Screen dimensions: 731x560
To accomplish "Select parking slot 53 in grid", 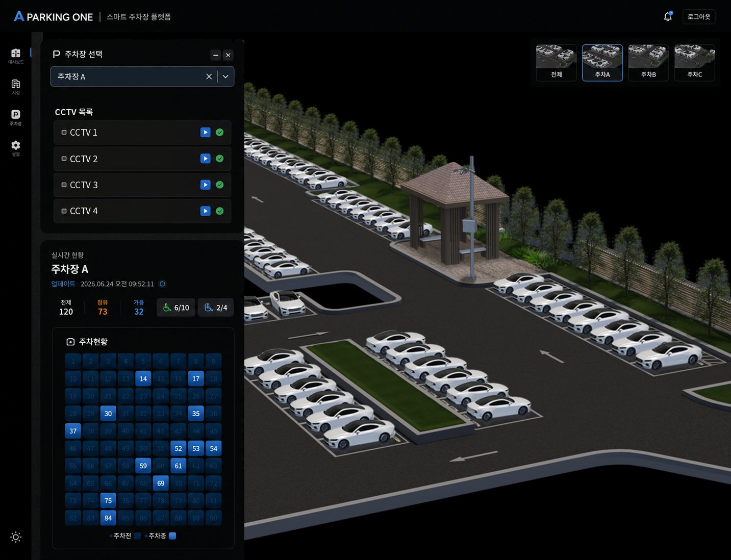I will click(x=196, y=448).
